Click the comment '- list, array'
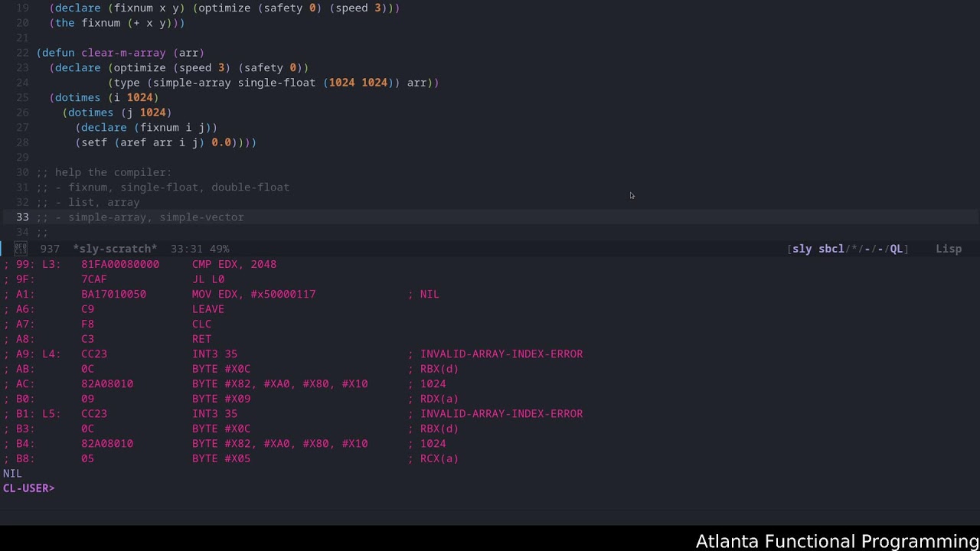The image size is (980, 551). click(97, 202)
